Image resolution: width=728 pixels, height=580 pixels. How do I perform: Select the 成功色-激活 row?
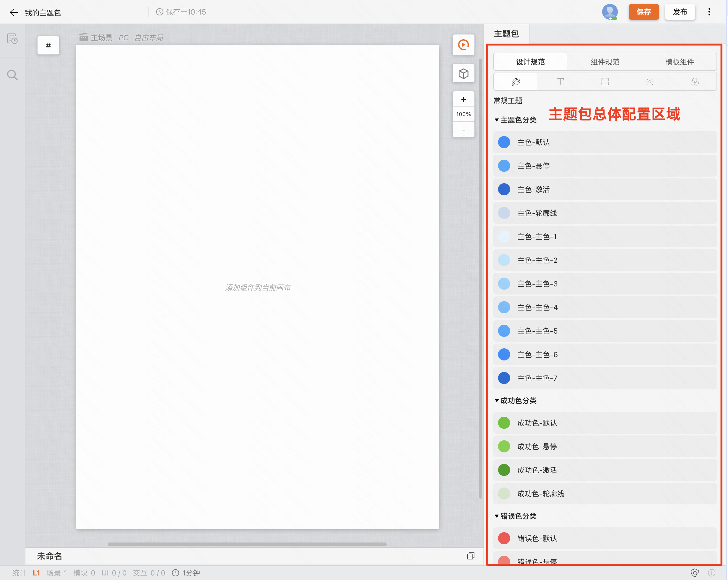tap(605, 470)
